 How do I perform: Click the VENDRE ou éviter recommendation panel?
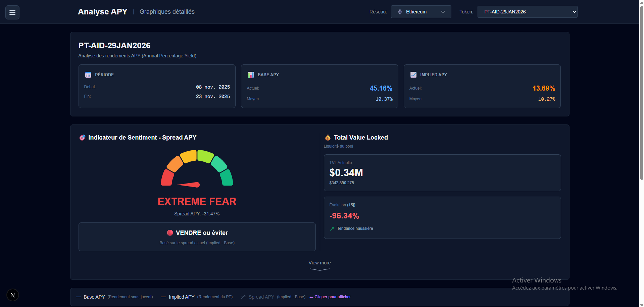tap(197, 237)
